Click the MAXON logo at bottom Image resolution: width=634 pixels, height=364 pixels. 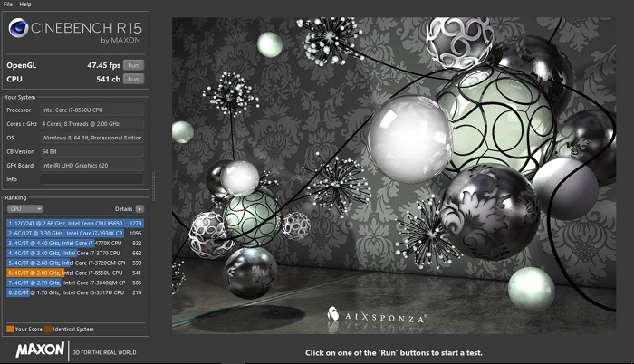click(x=40, y=350)
